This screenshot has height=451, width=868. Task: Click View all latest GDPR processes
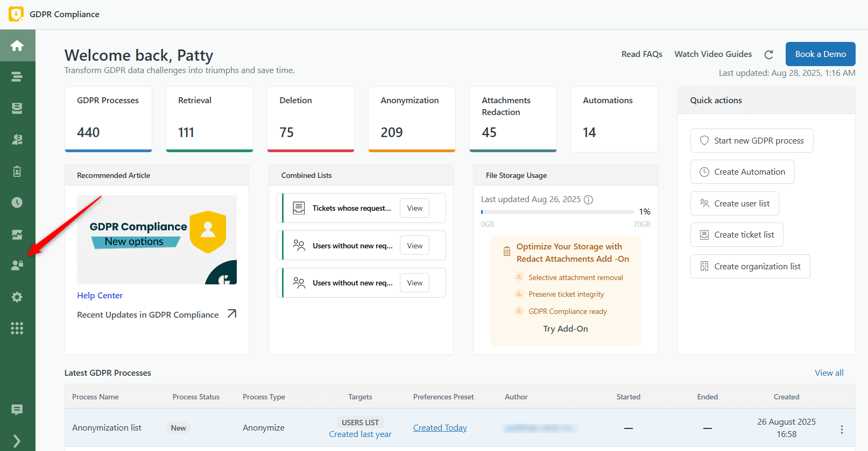coord(829,373)
